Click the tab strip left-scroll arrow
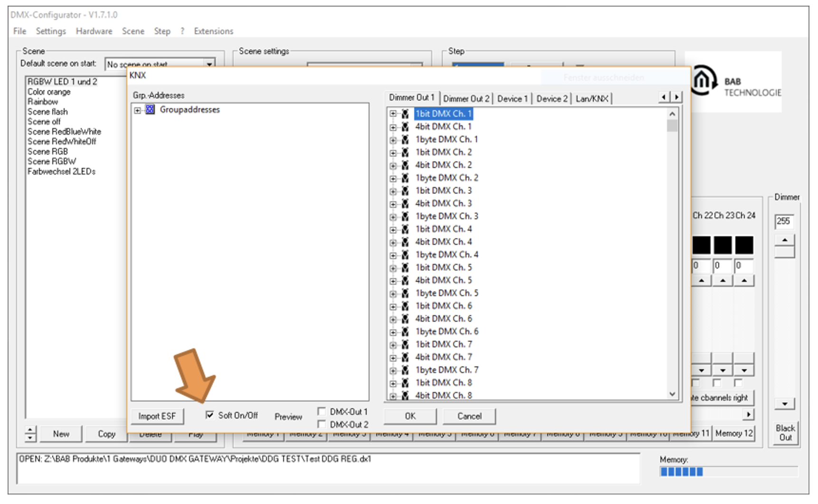The height and width of the screenshot is (504, 818). 664,97
